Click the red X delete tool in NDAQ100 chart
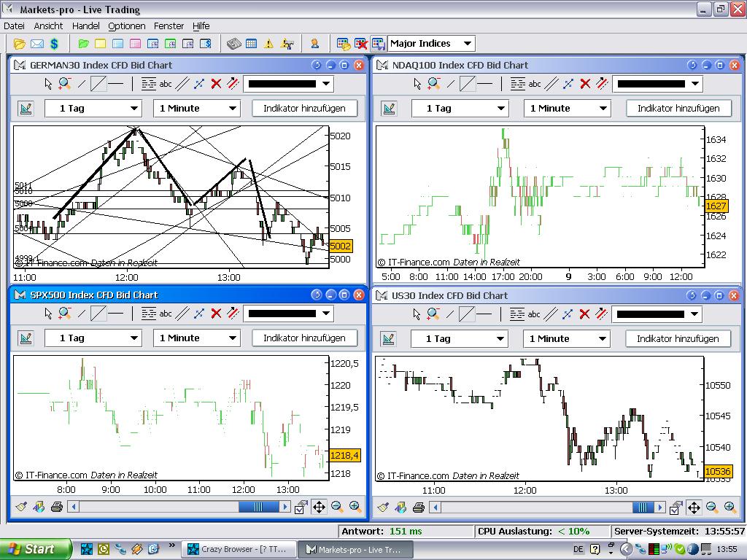The height and width of the screenshot is (560, 747). pyautogui.click(x=585, y=84)
